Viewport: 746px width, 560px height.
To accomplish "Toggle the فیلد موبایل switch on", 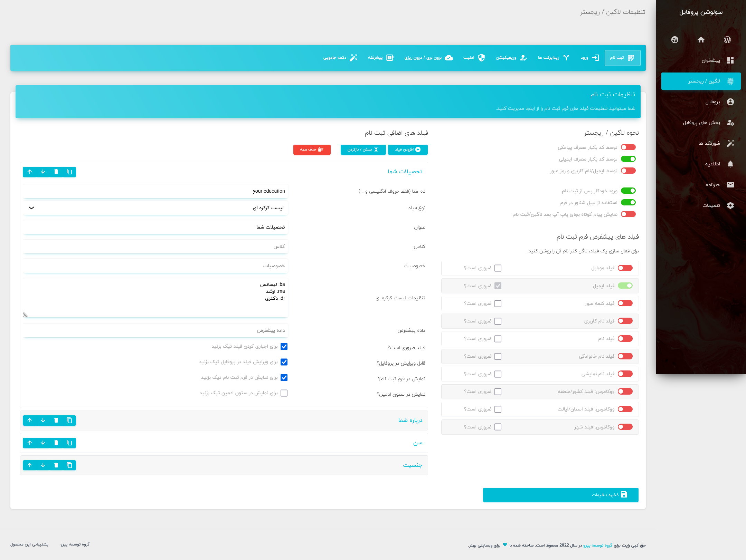I will click(625, 268).
